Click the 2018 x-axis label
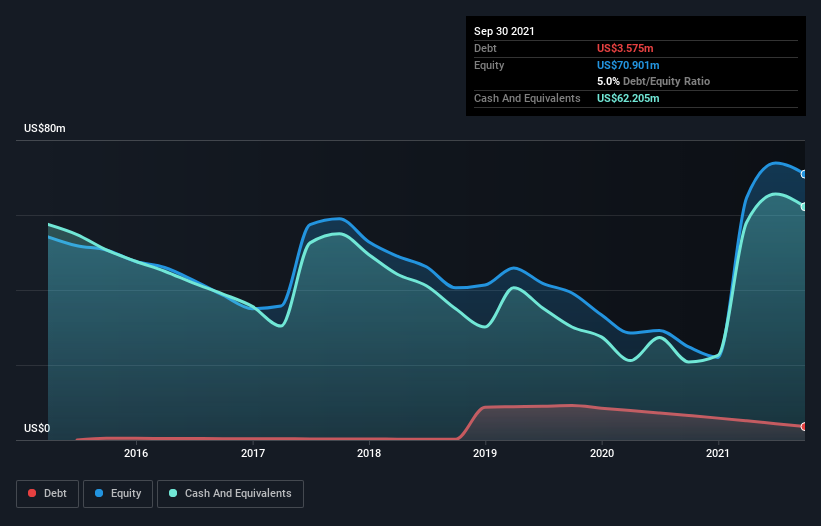 [x=369, y=453]
